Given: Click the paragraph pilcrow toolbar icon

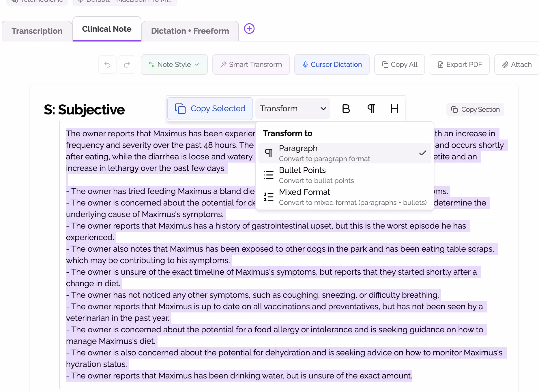Looking at the screenshot, I should pos(371,109).
